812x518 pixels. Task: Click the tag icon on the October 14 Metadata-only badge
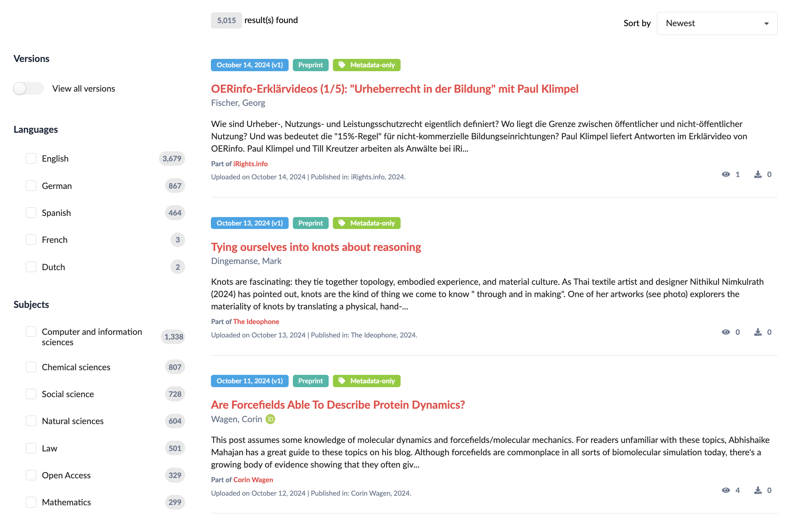coord(342,65)
